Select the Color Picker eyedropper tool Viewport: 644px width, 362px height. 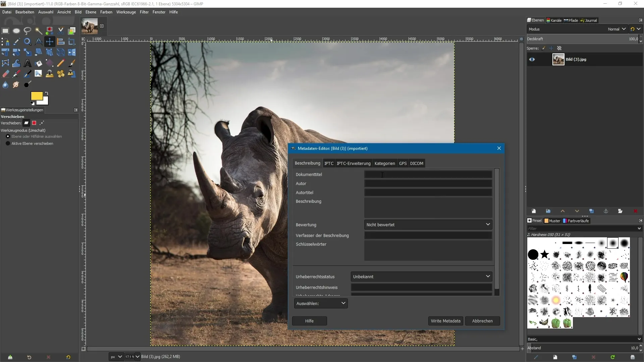point(16,42)
